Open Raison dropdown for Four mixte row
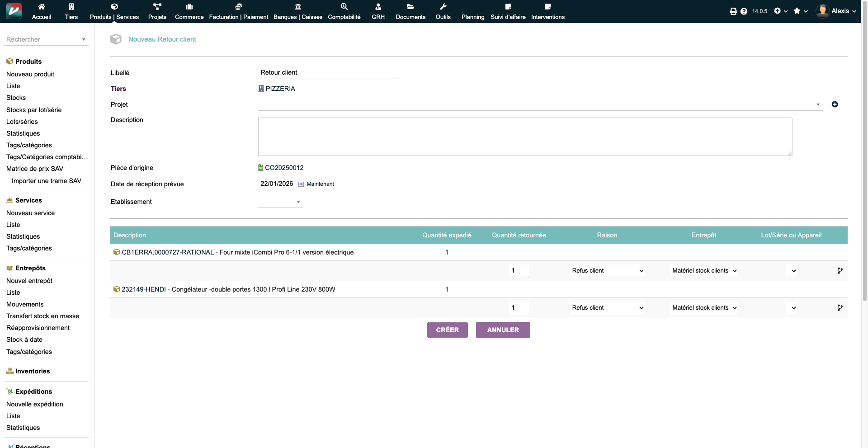The height and width of the screenshot is (448, 868). point(607,271)
